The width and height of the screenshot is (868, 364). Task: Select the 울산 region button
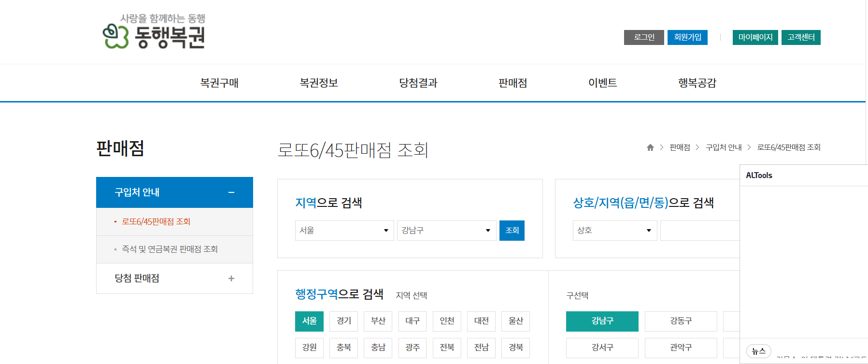coord(516,321)
